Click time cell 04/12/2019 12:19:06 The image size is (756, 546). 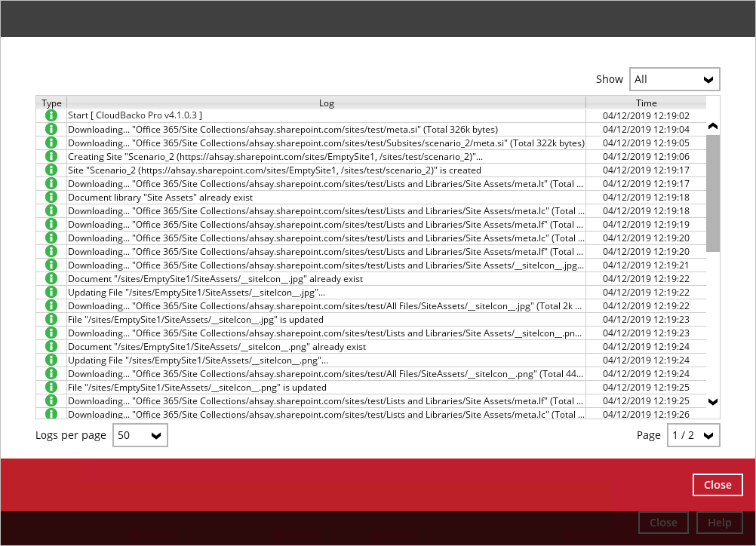[646, 156]
